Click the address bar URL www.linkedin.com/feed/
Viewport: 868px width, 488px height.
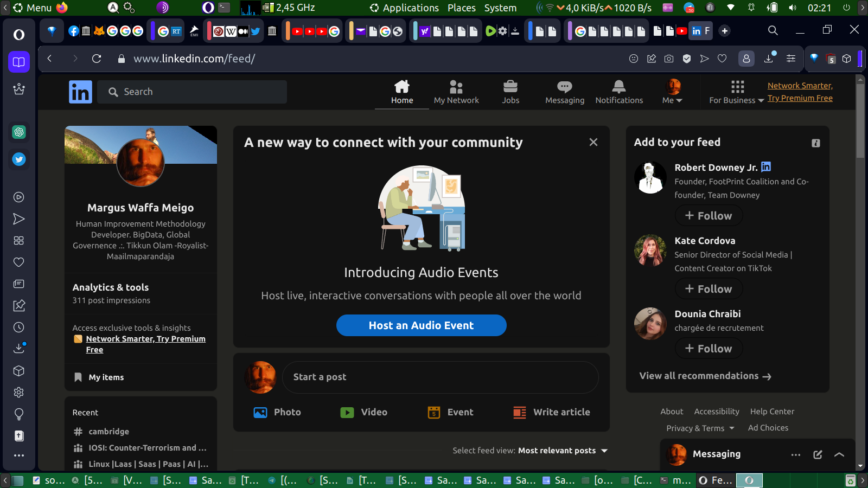(194, 59)
